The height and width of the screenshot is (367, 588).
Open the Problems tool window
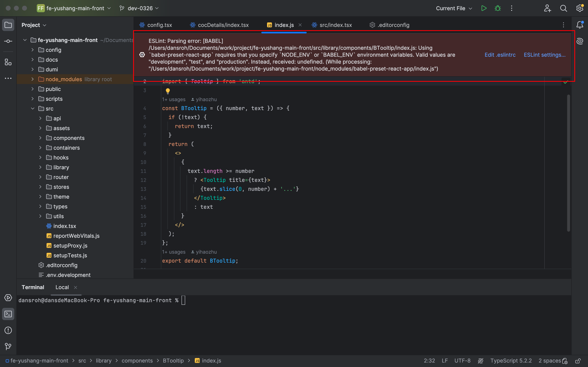click(8, 330)
